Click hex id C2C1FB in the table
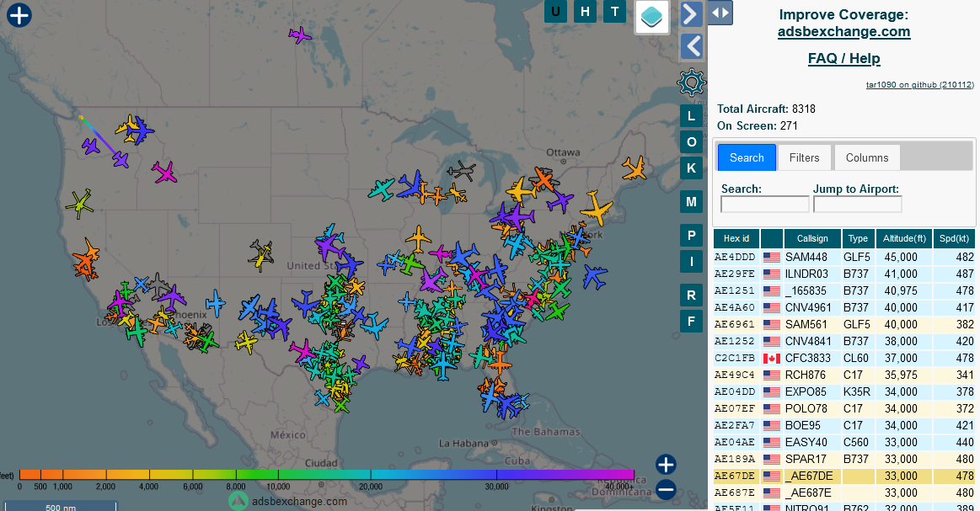This screenshot has height=511, width=980. (735, 359)
